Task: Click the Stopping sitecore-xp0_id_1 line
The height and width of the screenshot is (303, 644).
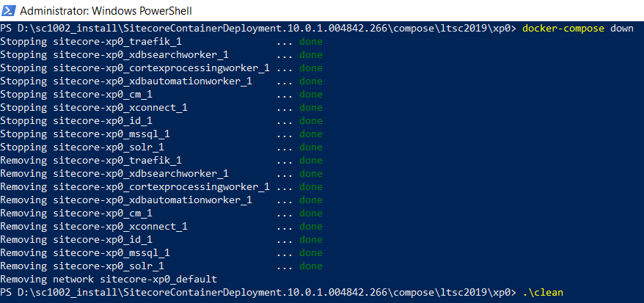Action: (76, 121)
